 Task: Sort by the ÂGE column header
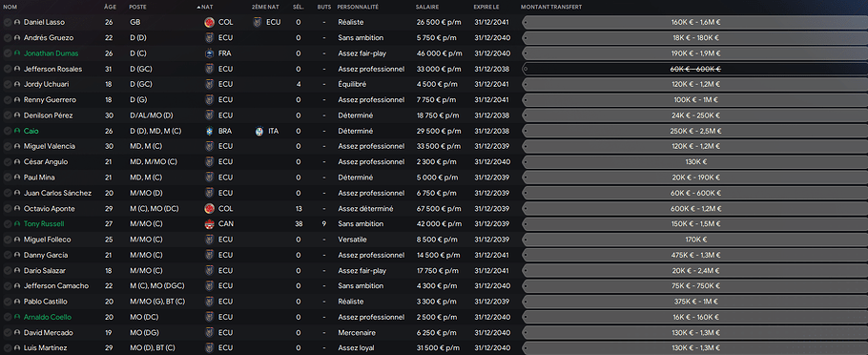click(x=110, y=8)
